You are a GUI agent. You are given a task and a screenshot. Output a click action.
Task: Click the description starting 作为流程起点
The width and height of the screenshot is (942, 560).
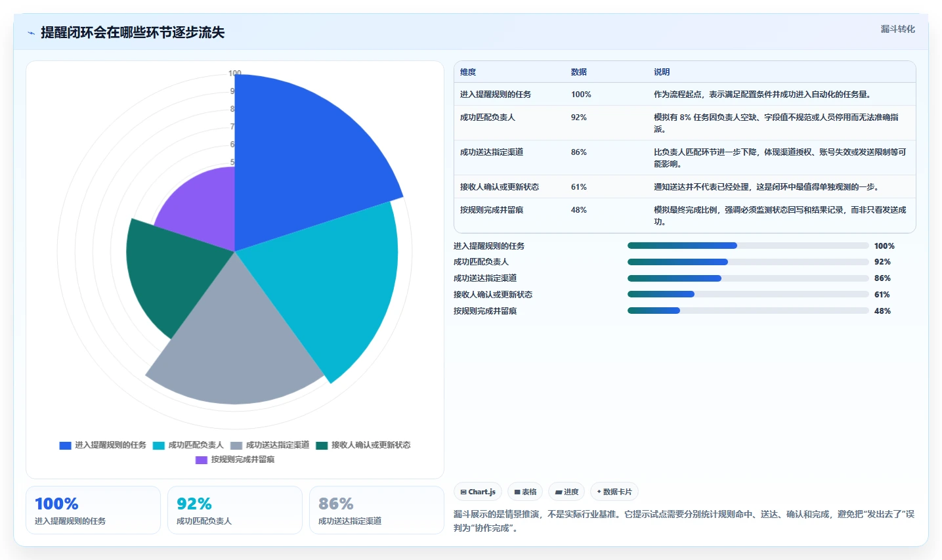(762, 95)
